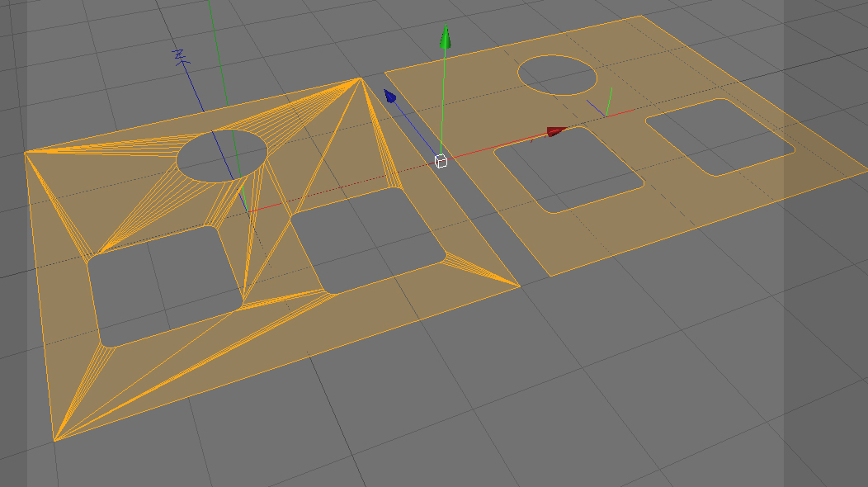Click the white cube gizmo origin handle
This screenshot has width=868, height=487.
tap(441, 161)
